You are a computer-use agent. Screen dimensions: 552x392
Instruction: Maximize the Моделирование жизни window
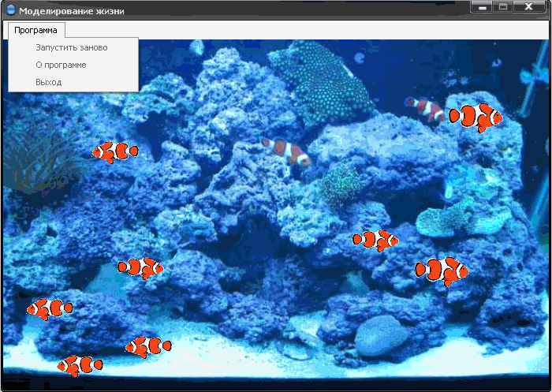(503, 7)
